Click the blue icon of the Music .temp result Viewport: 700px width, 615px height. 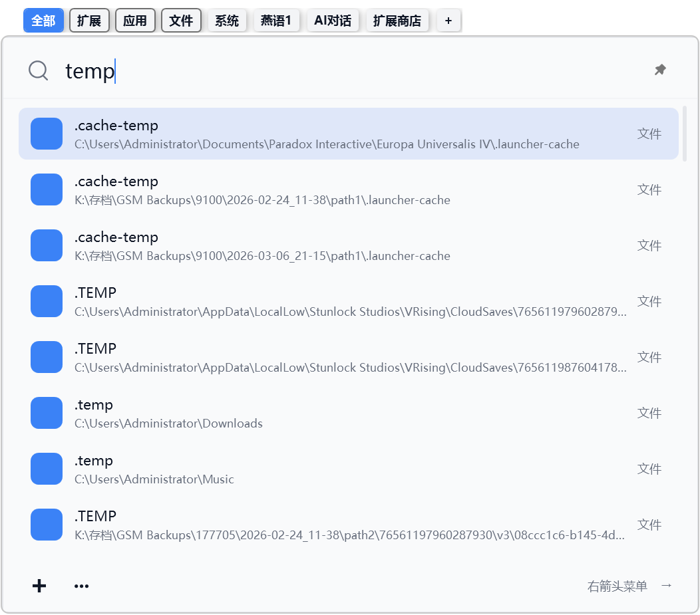(47, 469)
